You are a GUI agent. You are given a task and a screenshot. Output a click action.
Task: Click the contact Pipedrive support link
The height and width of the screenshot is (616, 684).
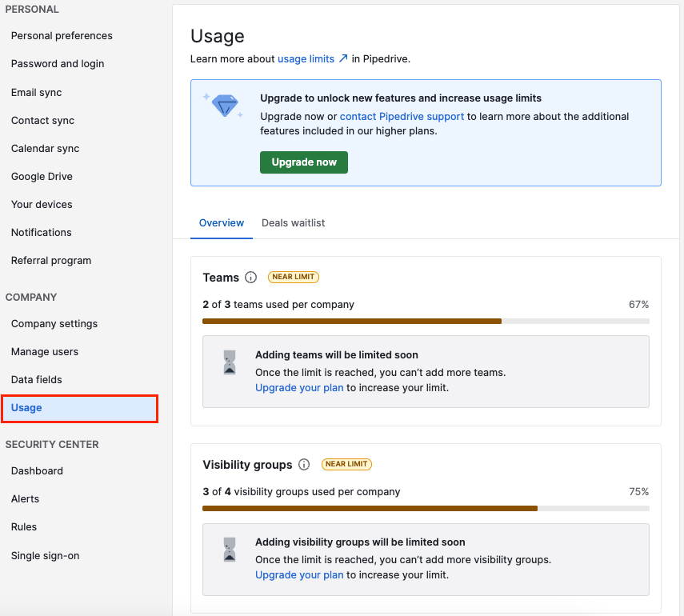coord(402,116)
